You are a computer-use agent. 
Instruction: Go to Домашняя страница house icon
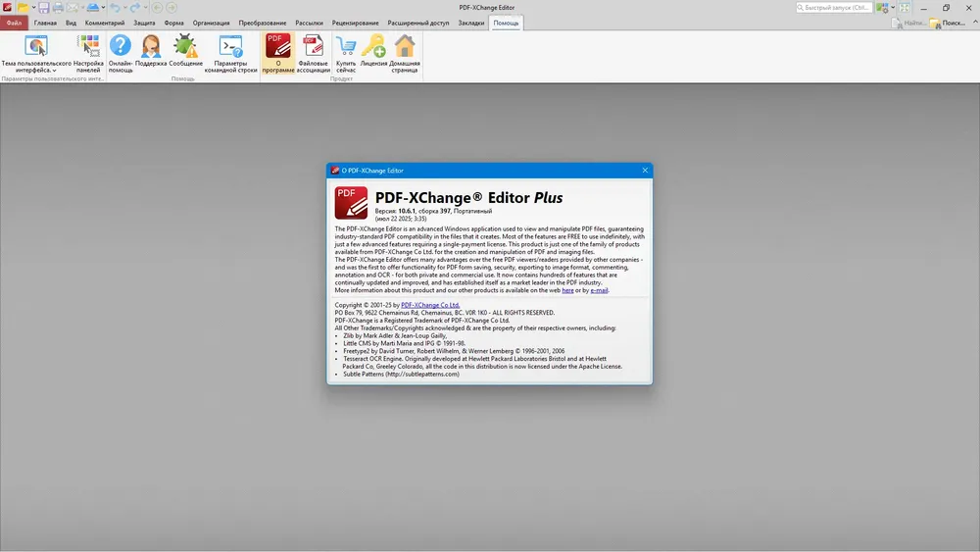[x=405, y=53]
